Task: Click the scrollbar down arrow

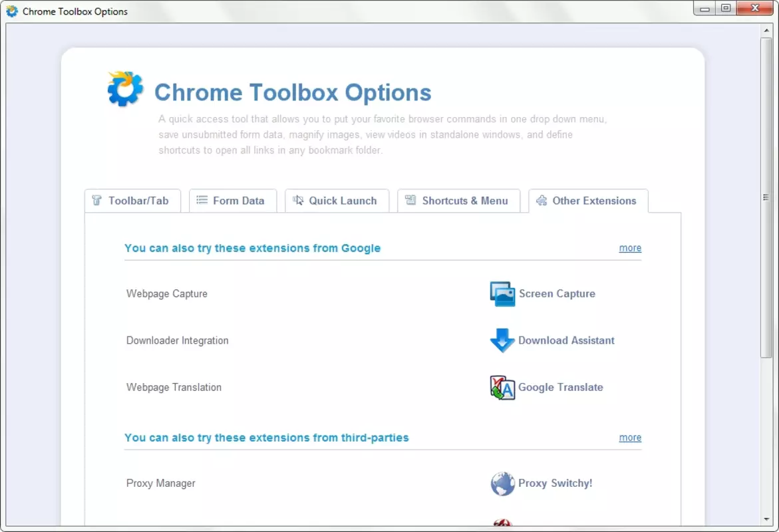Action: click(766, 519)
